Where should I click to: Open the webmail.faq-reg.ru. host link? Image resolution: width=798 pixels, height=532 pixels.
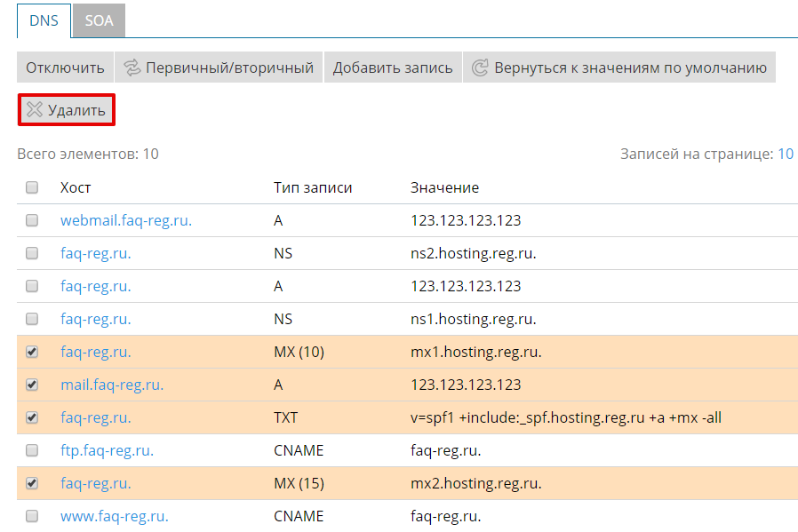click(125, 220)
